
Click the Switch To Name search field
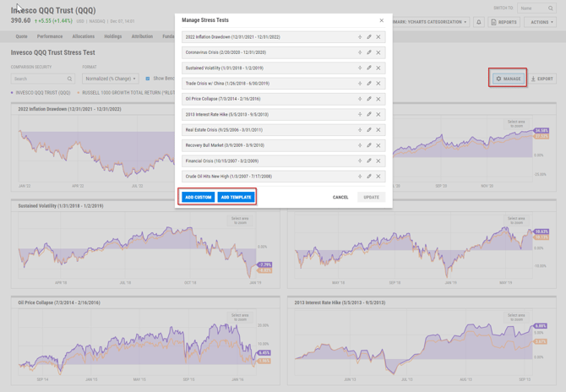tap(536, 8)
